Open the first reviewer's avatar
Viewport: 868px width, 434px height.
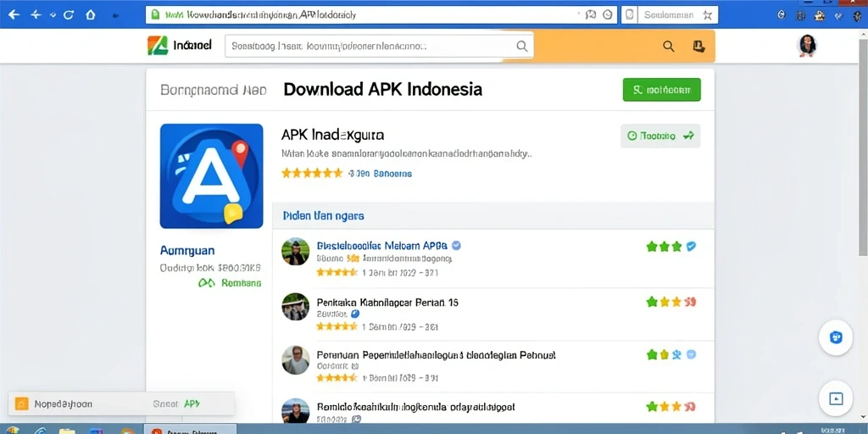pyautogui.click(x=296, y=251)
